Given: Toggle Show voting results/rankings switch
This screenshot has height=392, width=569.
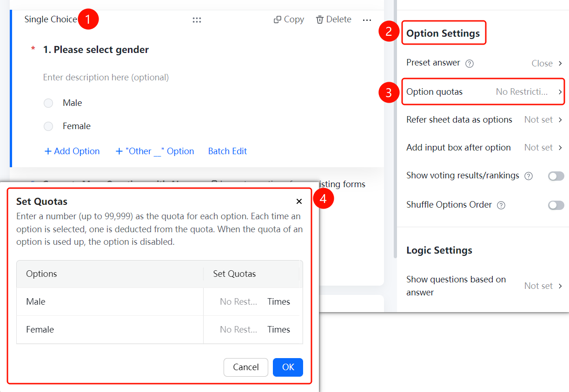Looking at the screenshot, I should tap(556, 176).
